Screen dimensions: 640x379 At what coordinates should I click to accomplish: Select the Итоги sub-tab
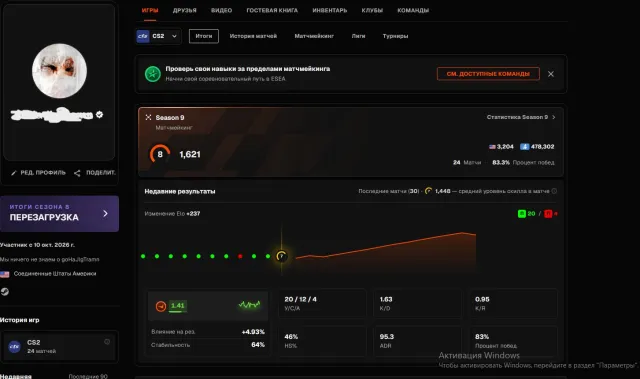tap(204, 36)
